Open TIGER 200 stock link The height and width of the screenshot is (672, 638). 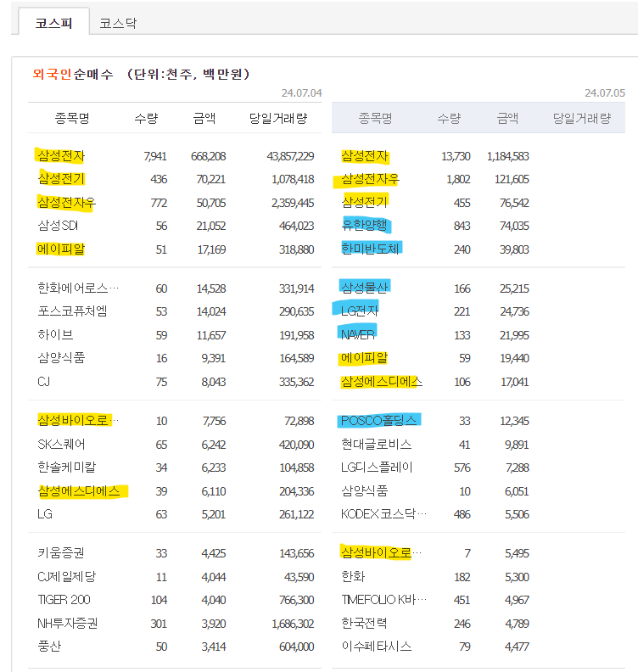(x=64, y=600)
